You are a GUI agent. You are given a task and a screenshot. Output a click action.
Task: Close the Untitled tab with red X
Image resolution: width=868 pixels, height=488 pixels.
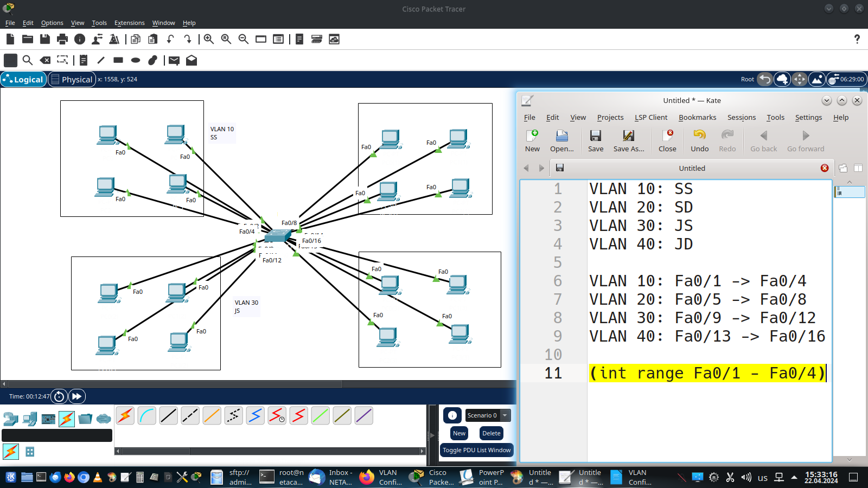(825, 168)
